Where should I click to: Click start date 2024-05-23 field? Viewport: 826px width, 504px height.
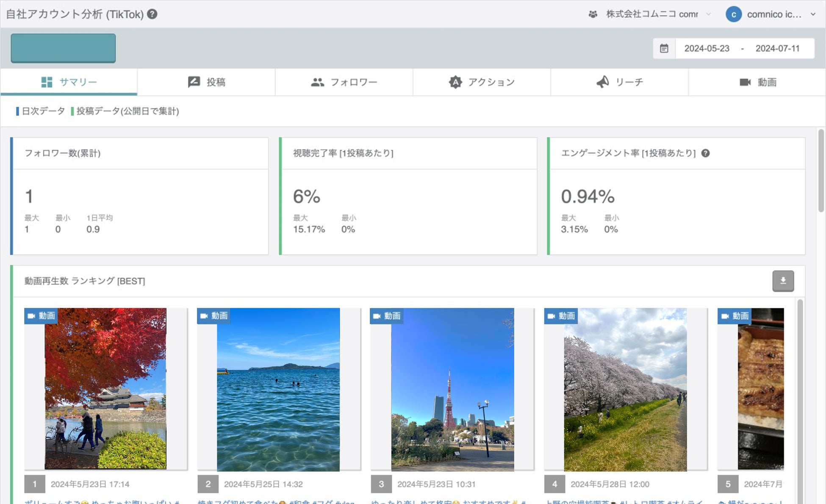[707, 48]
